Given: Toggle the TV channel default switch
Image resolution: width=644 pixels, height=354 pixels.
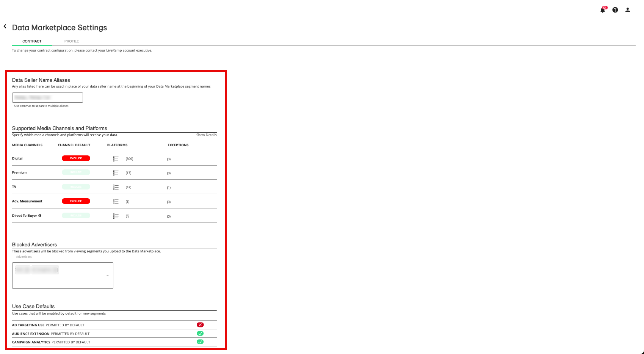Looking at the screenshot, I should [76, 187].
